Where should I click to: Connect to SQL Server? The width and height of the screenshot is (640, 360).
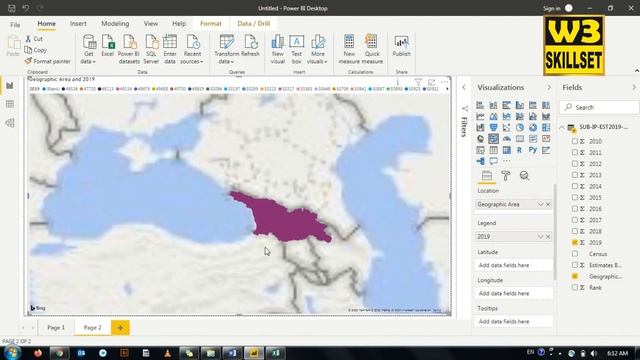(151, 42)
